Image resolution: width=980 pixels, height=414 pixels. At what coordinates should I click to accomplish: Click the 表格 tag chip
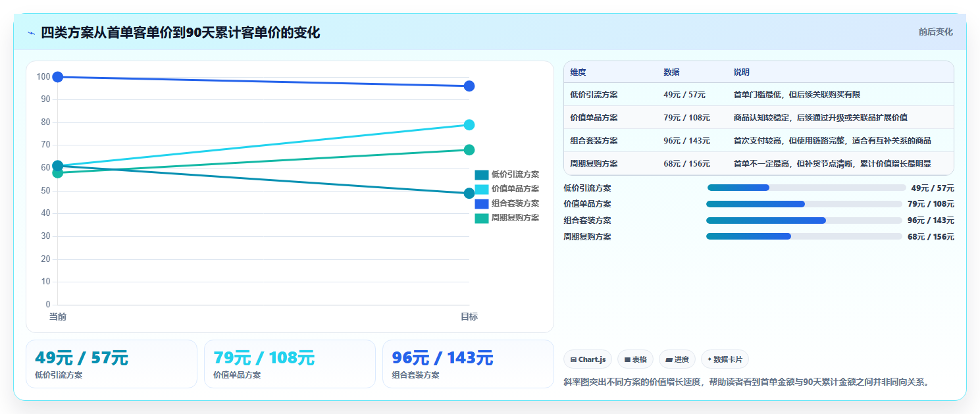(x=635, y=359)
